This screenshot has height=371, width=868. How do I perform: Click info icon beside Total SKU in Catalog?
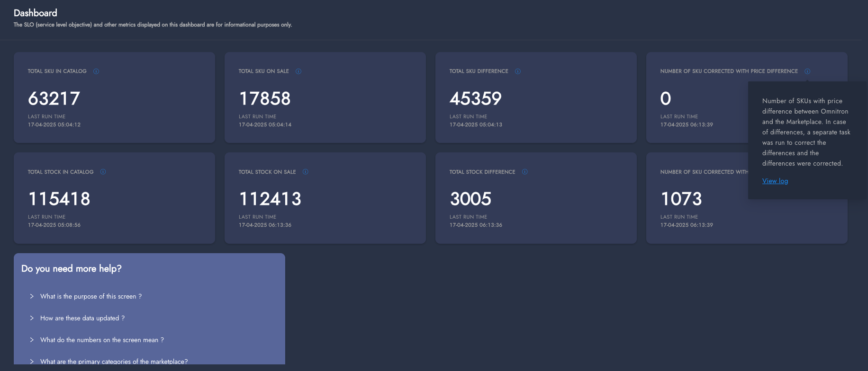[96, 71]
